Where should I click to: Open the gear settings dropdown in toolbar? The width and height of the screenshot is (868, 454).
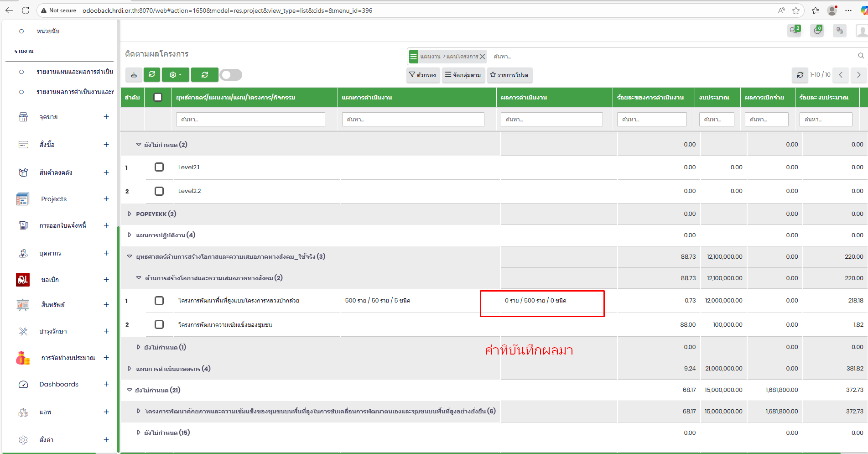175,75
